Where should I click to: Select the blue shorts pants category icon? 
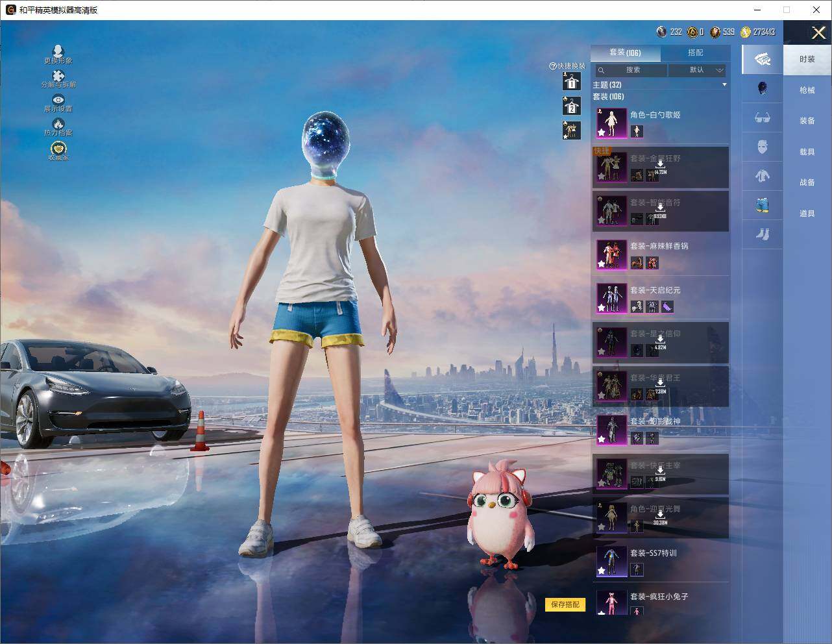(x=762, y=205)
